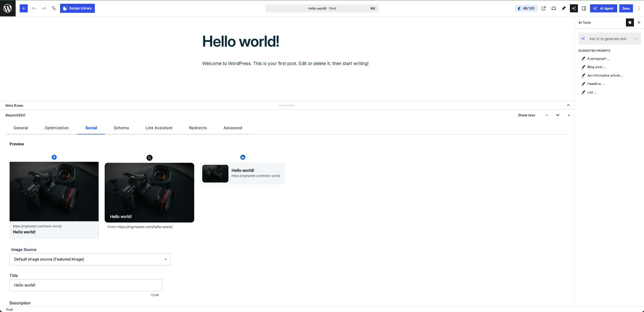Open the Hello world! Post command bar

tap(322, 8)
